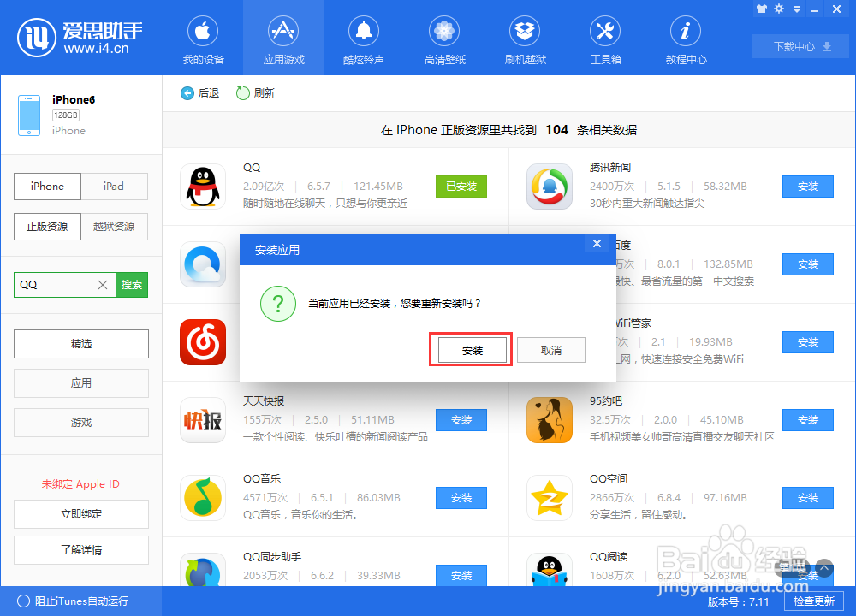This screenshot has height=616, width=856.
Task: Open the 酷炫铃声 ringtones section
Action: click(x=363, y=38)
